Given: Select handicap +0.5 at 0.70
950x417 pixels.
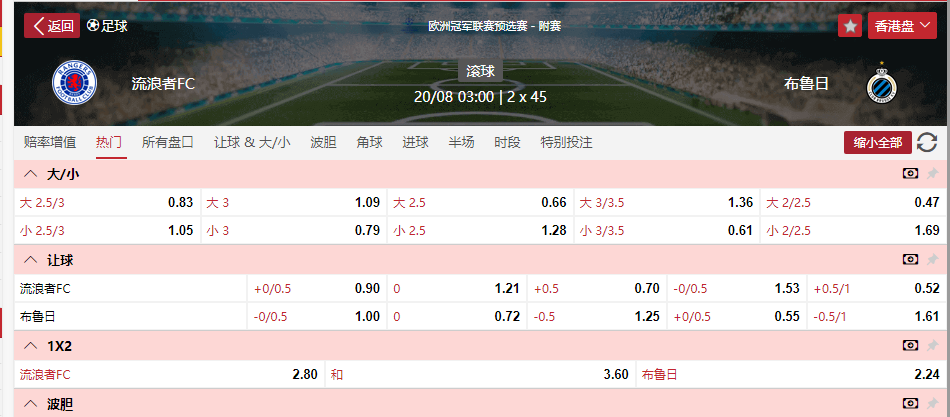Looking at the screenshot, I should tap(597, 289).
